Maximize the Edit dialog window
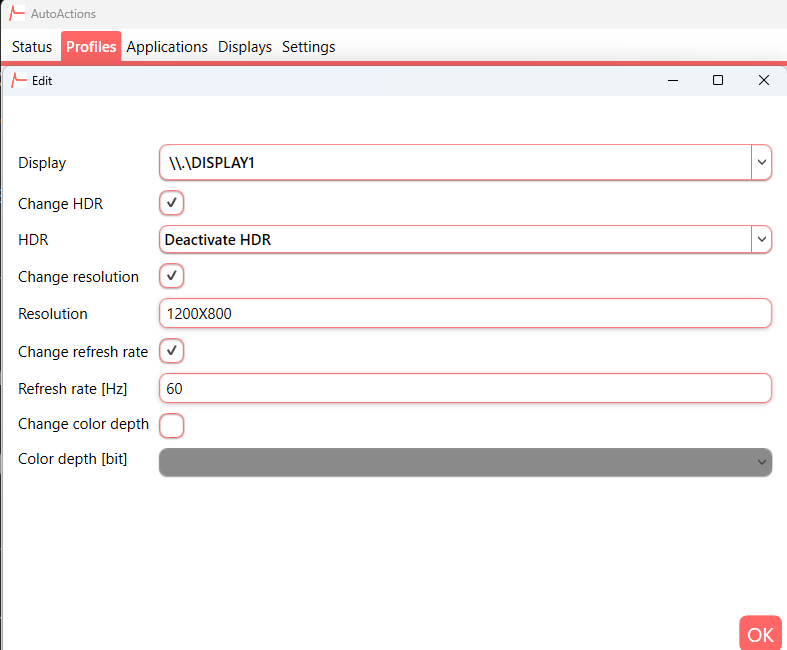This screenshot has width=787, height=650. (x=717, y=81)
